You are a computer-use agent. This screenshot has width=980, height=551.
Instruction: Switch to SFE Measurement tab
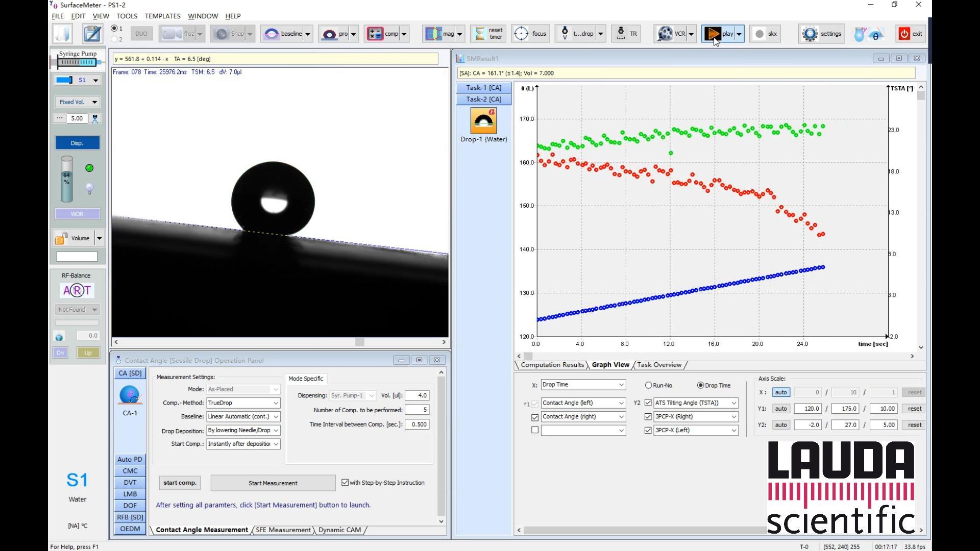click(283, 530)
